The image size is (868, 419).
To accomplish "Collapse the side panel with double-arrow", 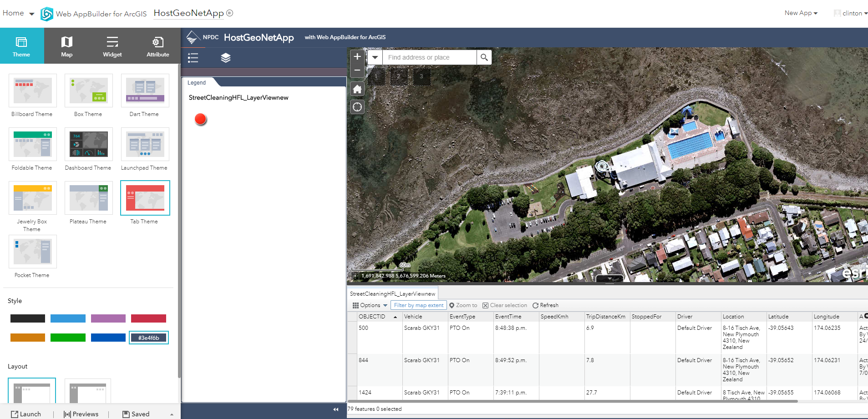I will (x=336, y=409).
